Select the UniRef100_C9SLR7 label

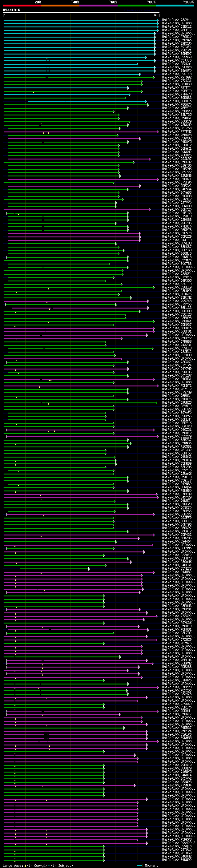(x=177, y=159)
